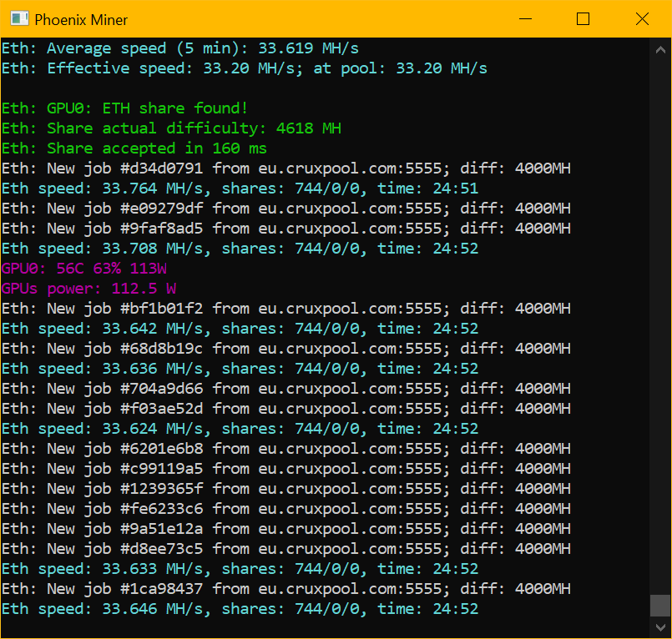Screen dimensions: 672x639
Task: Click the New job #d34d0791 line
Action: 285,169
